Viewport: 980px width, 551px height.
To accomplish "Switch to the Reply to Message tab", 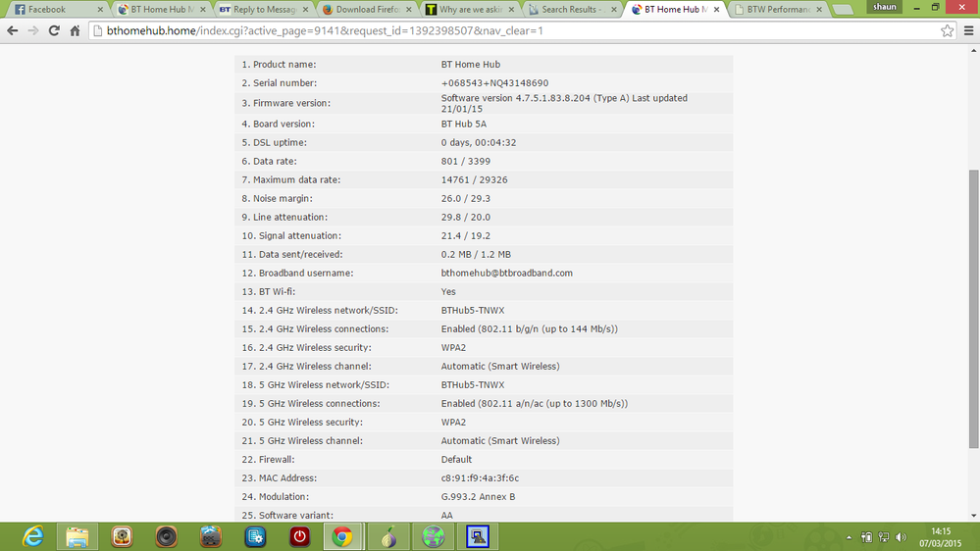I will point(265,10).
